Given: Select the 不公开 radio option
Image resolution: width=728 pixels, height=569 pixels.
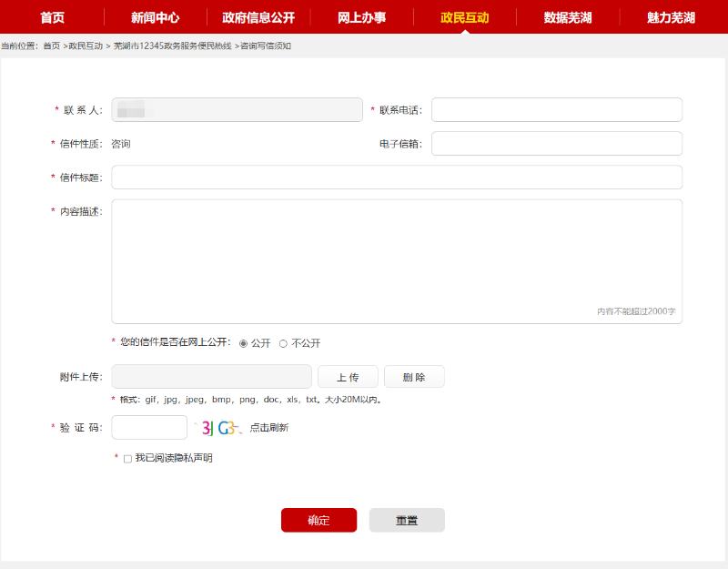Looking at the screenshot, I should [283, 343].
